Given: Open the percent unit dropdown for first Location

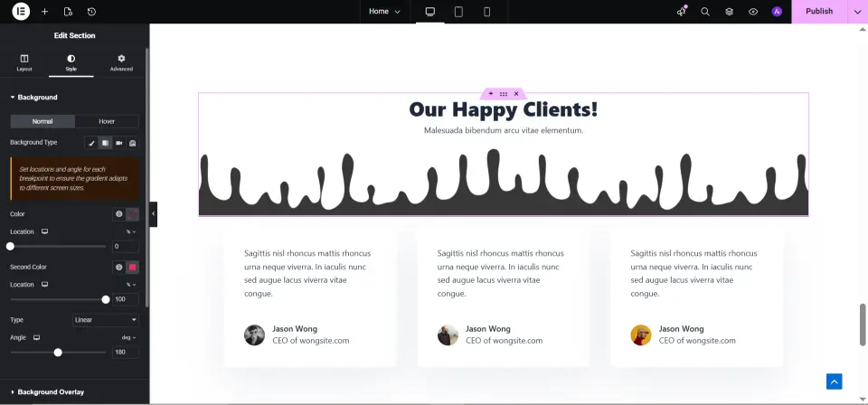Looking at the screenshot, I should (x=131, y=231).
